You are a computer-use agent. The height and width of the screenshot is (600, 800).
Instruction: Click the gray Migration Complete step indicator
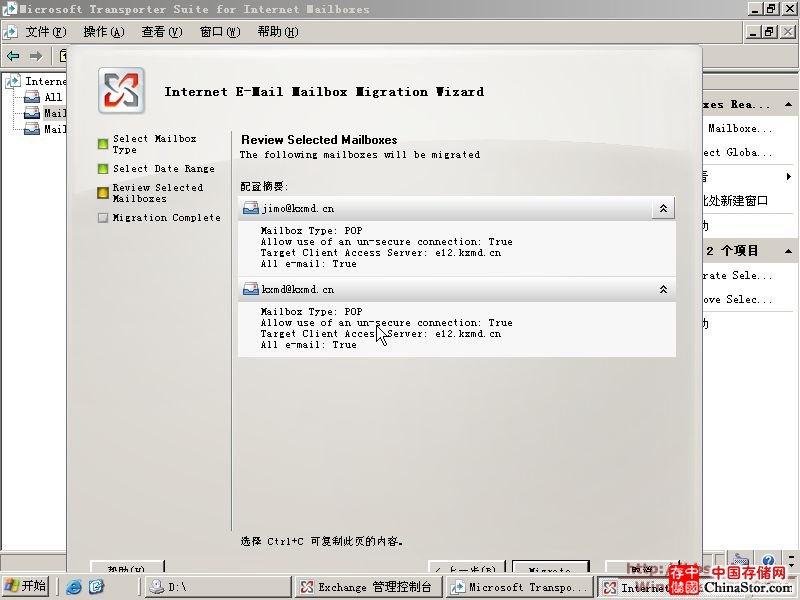(x=103, y=218)
